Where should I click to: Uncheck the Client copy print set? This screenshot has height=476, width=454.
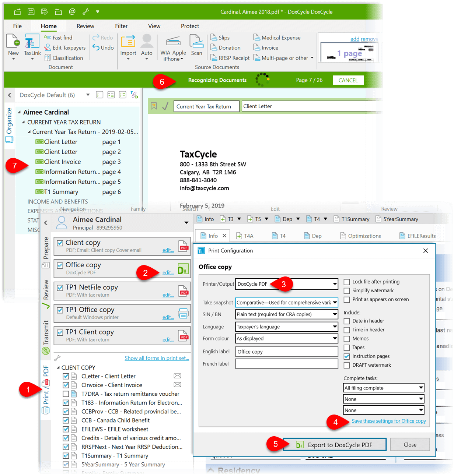click(x=60, y=243)
